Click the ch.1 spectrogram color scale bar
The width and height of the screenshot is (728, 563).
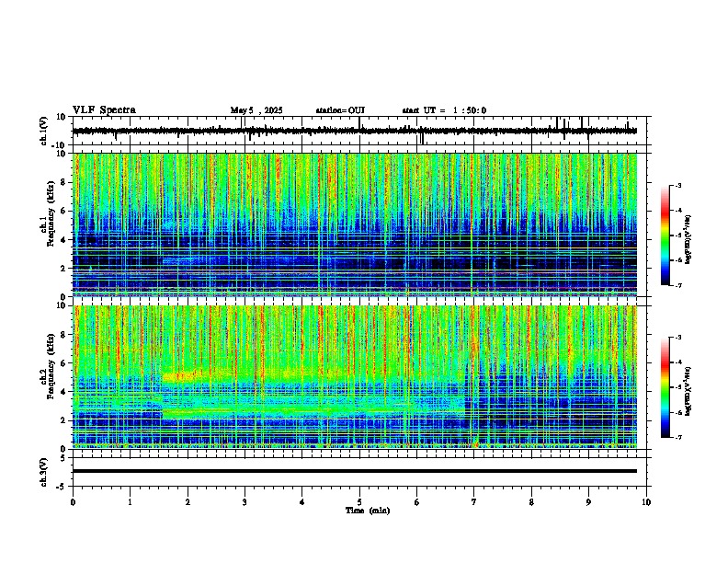pyautogui.click(x=665, y=236)
